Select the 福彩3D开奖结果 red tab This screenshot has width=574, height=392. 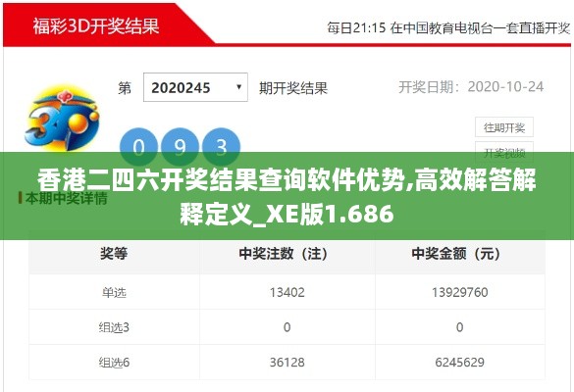pyautogui.click(x=96, y=25)
